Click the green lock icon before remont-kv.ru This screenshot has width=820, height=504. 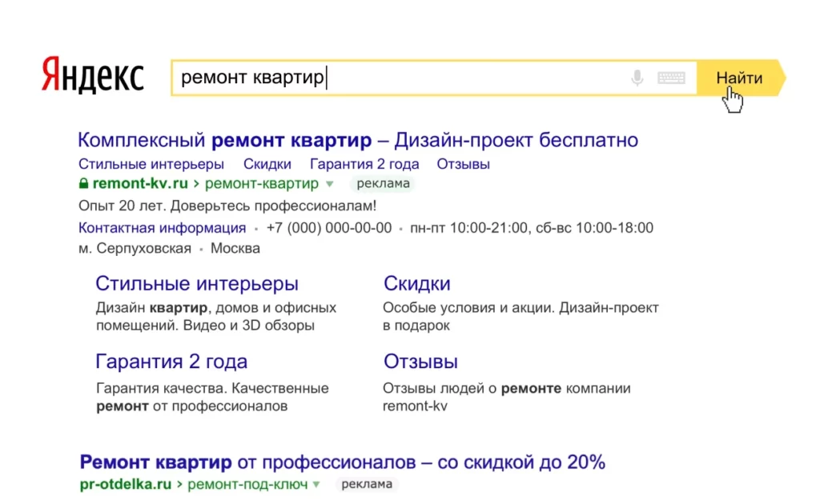pyautogui.click(x=83, y=183)
